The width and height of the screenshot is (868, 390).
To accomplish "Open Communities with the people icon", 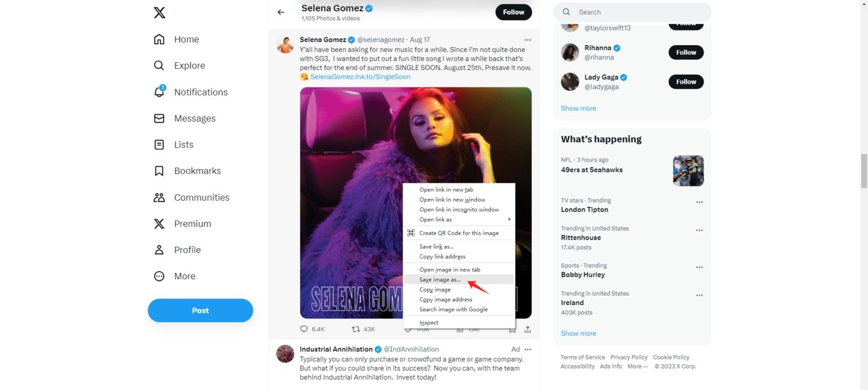I will pos(158,197).
